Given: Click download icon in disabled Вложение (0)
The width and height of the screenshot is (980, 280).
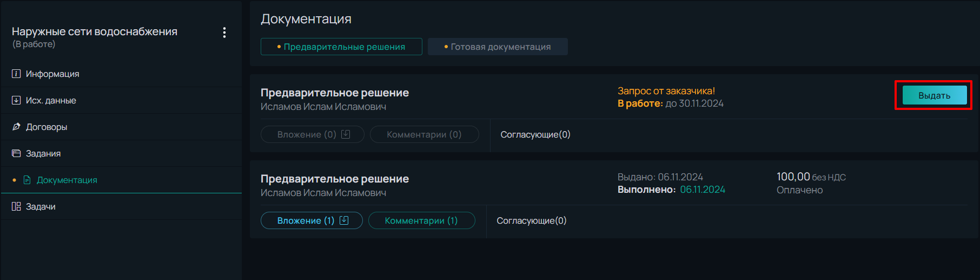Looking at the screenshot, I should (x=346, y=134).
